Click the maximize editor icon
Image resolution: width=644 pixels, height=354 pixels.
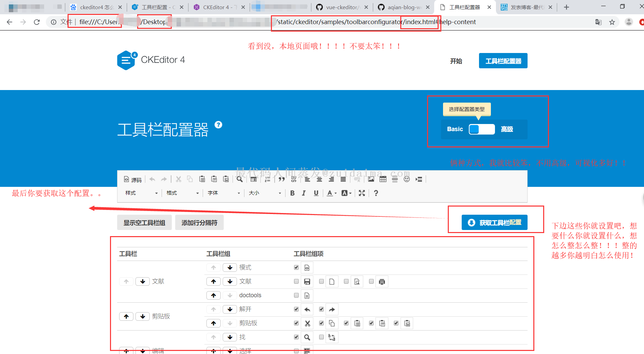pyautogui.click(x=362, y=193)
